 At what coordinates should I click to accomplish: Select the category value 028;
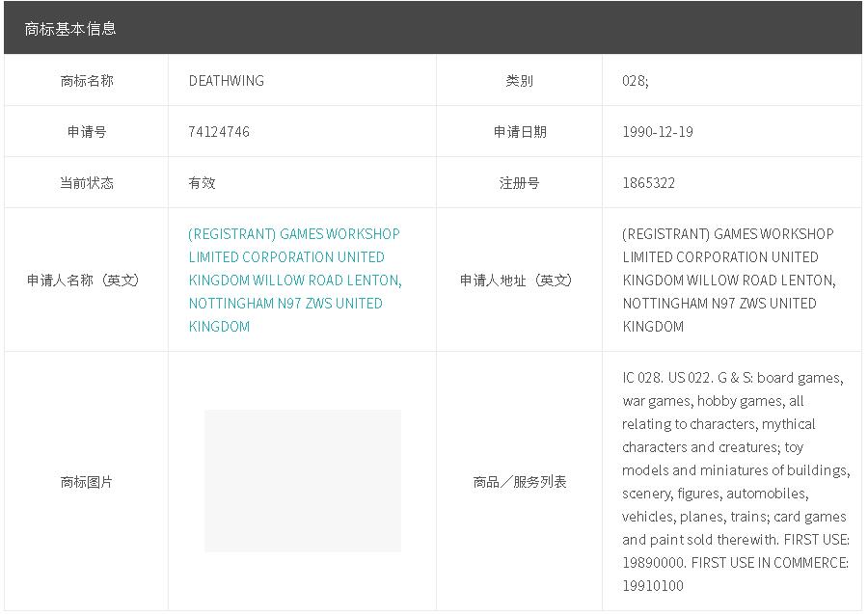(x=636, y=81)
